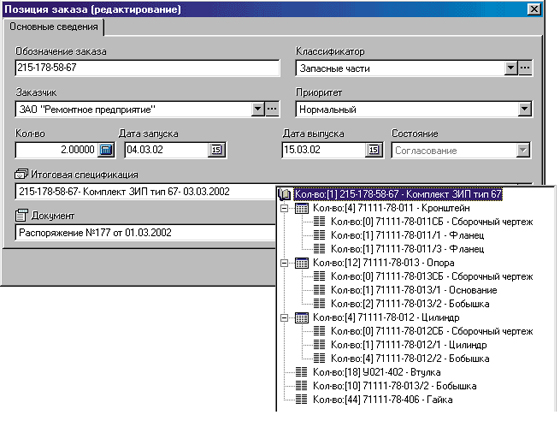Click grid icon of 71111-78-013/1 Основание
The height and width of the screenshot is (421, 560).
[319, 290]
